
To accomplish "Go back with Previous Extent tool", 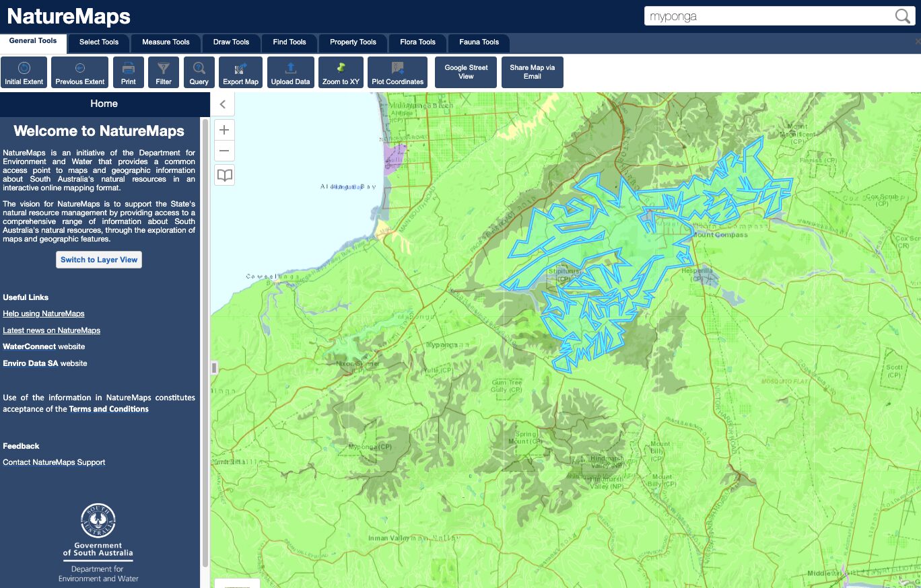I will [x=79, y=73].
